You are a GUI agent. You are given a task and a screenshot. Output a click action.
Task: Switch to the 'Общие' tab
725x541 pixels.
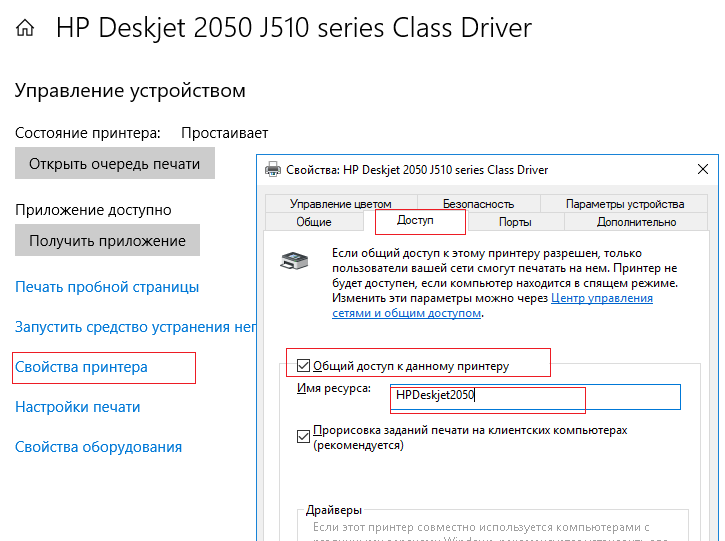[x=314, y=222]
